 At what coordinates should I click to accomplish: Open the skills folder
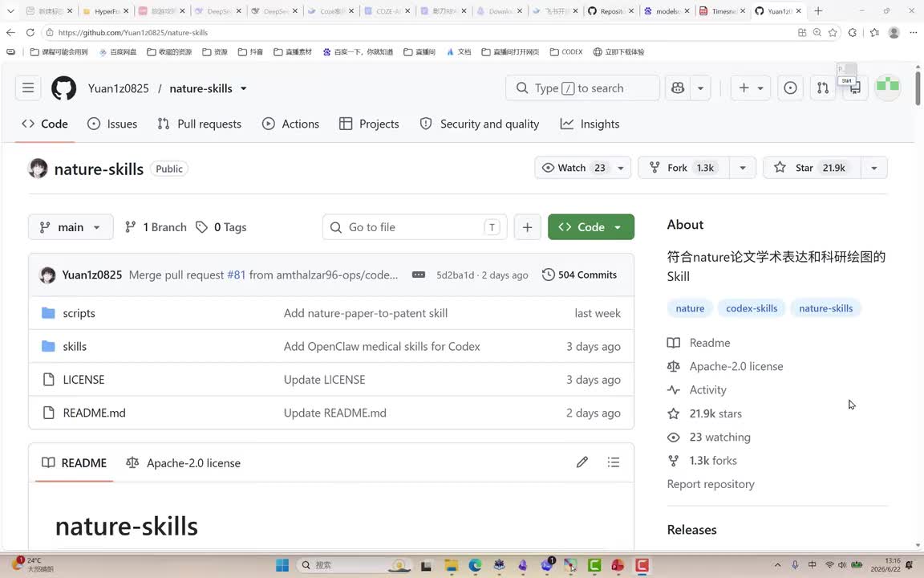[x=75, y=346]
